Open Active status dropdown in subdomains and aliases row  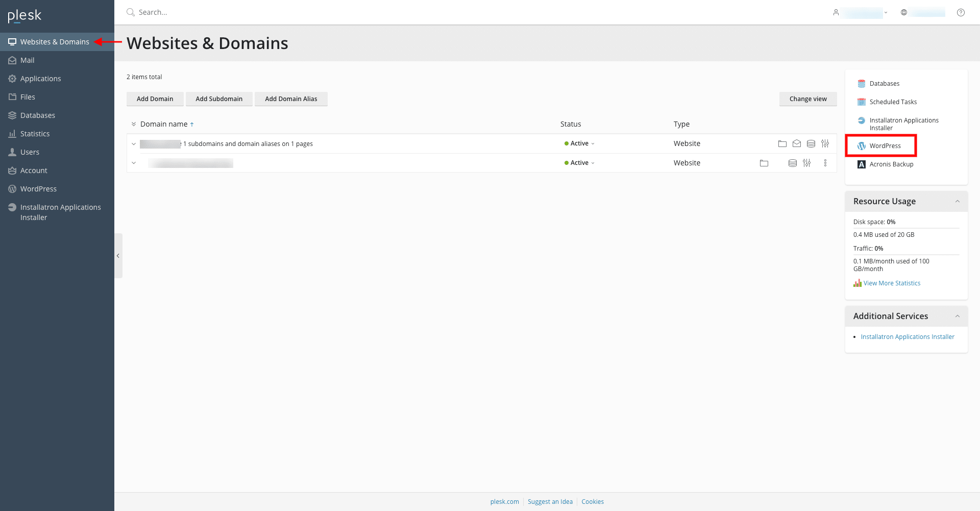click(x=579, y=143)
